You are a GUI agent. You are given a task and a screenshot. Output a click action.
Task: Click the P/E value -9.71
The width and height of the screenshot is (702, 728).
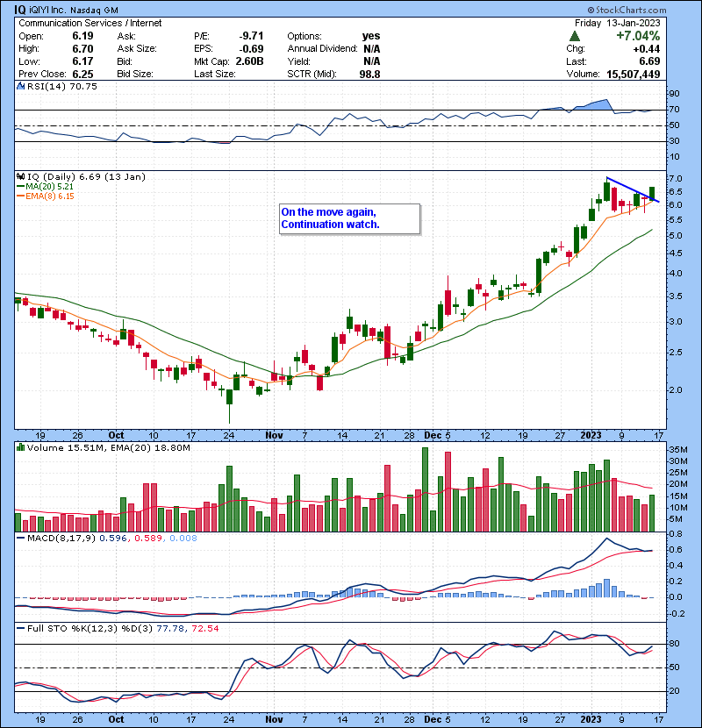[x=251, y=36]
